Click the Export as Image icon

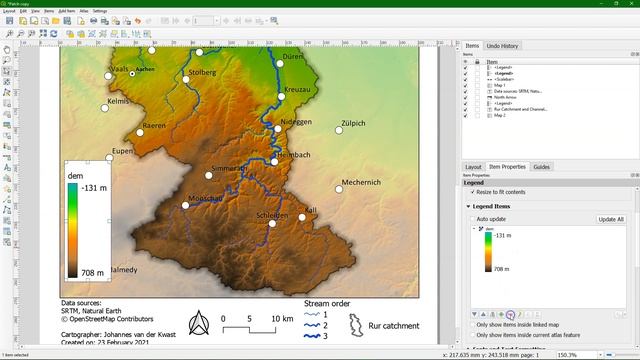click(105, 20)
